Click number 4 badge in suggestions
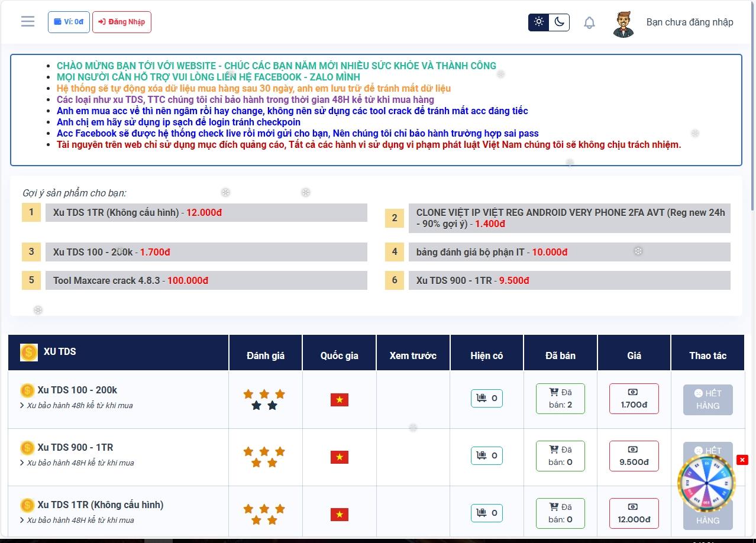The image size is (756, 543). click(395, 251)
